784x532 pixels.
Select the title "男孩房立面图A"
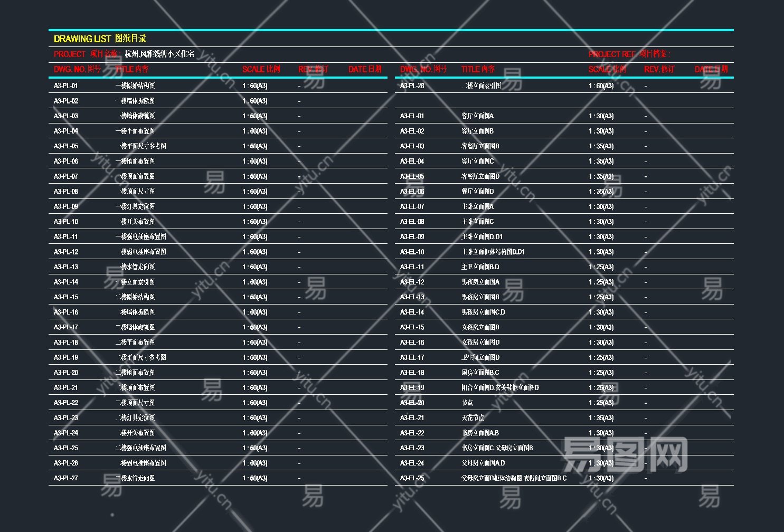pyautogui.click(x=480, y=282)
